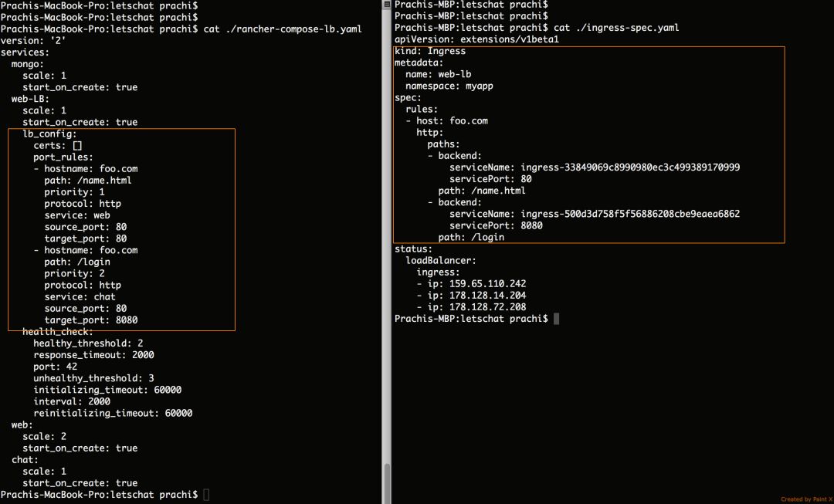Click the 'paths:' line
The image size is (834, 504).
[x=443, y=144]
